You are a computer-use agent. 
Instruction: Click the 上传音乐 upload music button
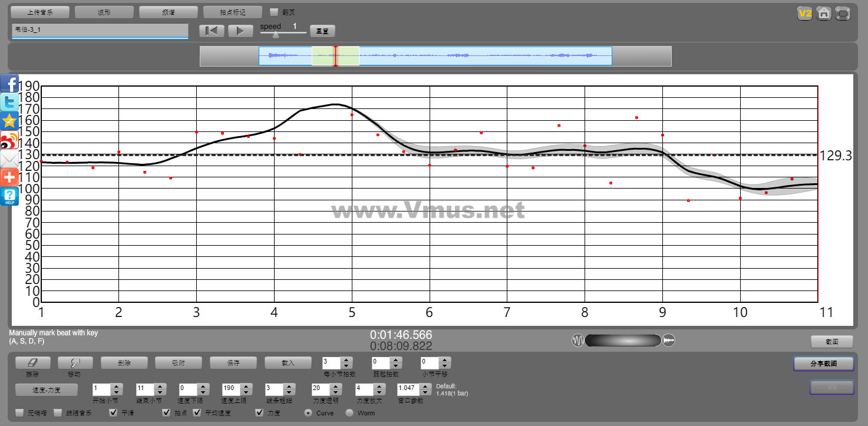point(40,12)
